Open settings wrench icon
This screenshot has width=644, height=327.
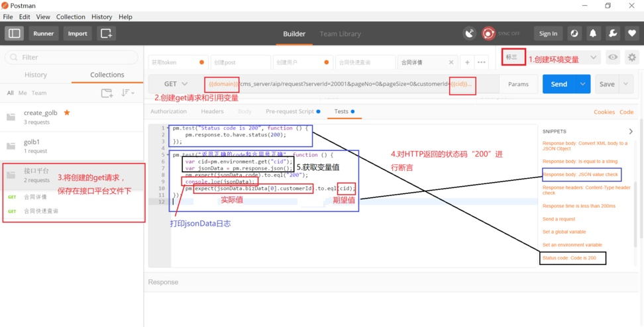pyautogui.click(x=612, y=34)
